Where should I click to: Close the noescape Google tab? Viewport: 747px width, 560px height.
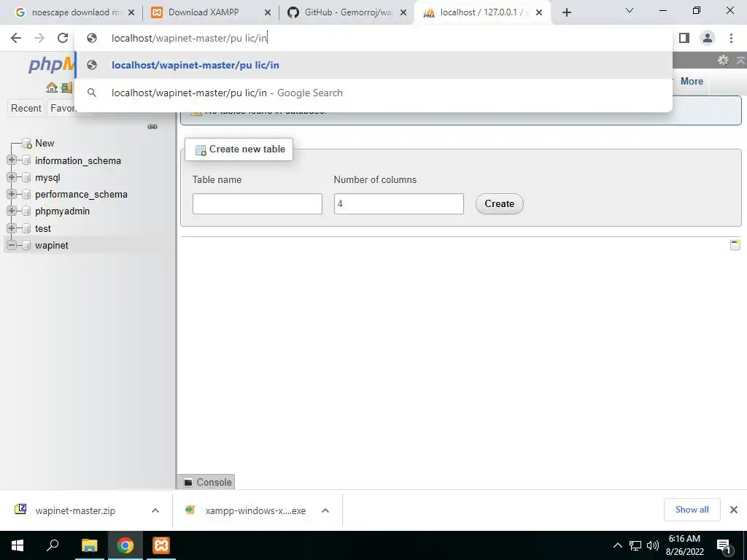tap(131, 13)
